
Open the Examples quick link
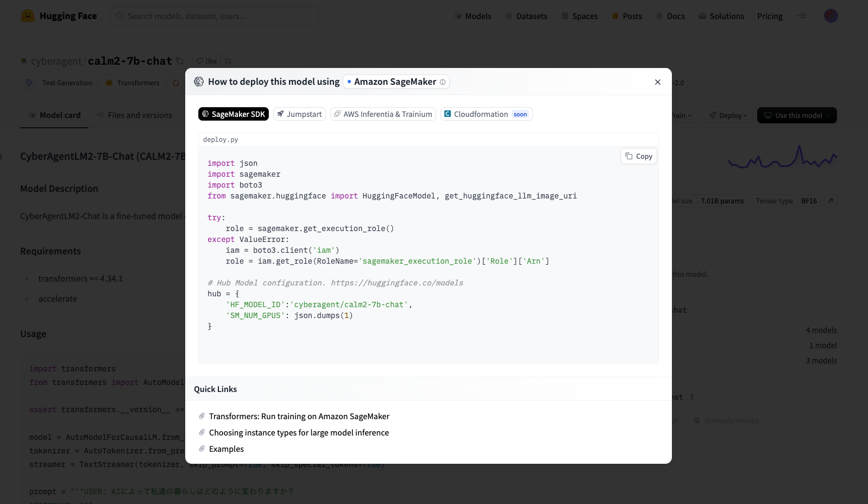[227, 449]
